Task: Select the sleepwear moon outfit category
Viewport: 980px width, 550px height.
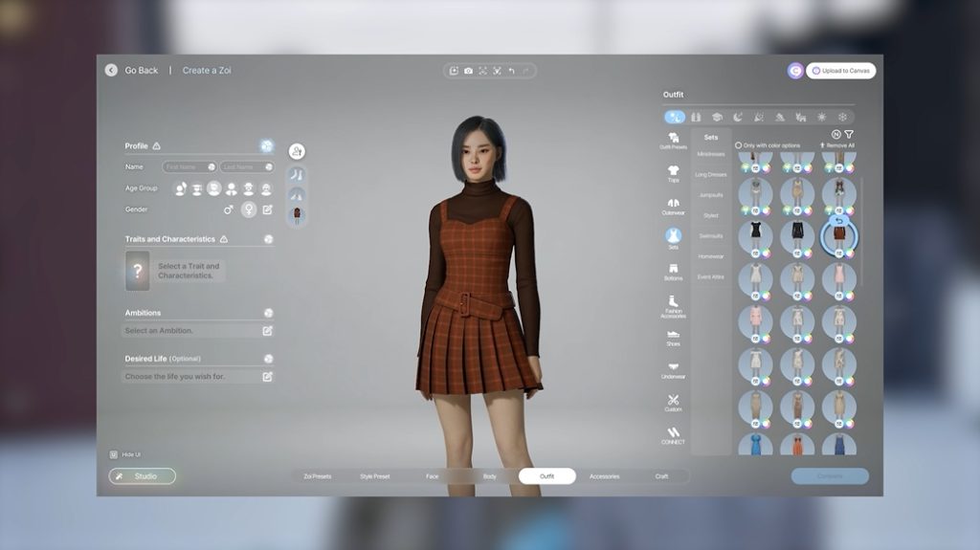Action: pyautogui.click(x=738, y=117)
